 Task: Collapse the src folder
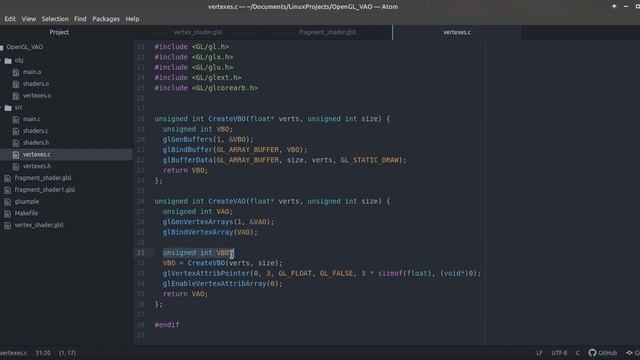tap(18, 108)
